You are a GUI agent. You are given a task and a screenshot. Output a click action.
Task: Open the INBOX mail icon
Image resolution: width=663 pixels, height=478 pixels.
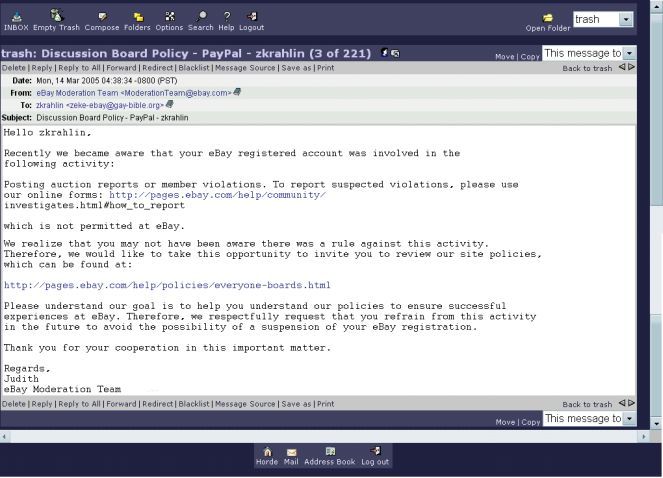(x=16, y=17)
